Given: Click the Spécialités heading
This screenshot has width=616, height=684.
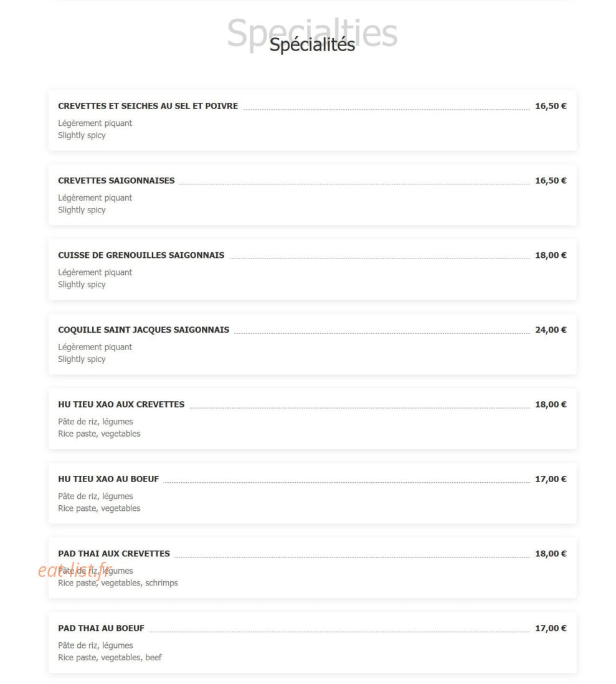Looking at the screenshot, I should [x=312, y=44].
